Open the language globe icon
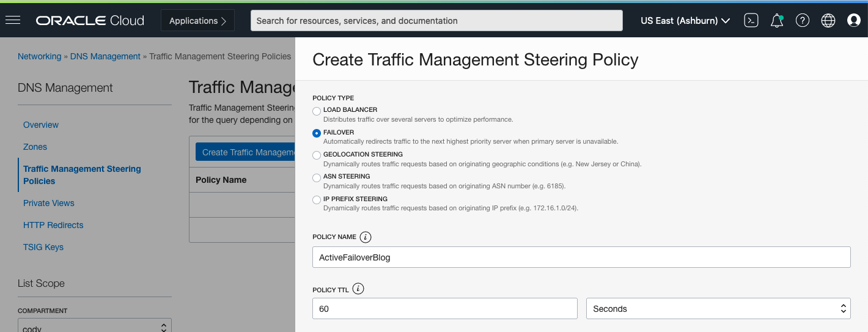Viewport: 868px width, 332px height. pos(828,20)
